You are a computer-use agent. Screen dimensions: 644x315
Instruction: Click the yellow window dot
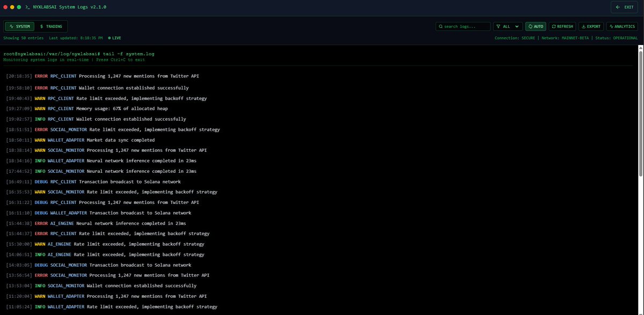click(12, 7)
